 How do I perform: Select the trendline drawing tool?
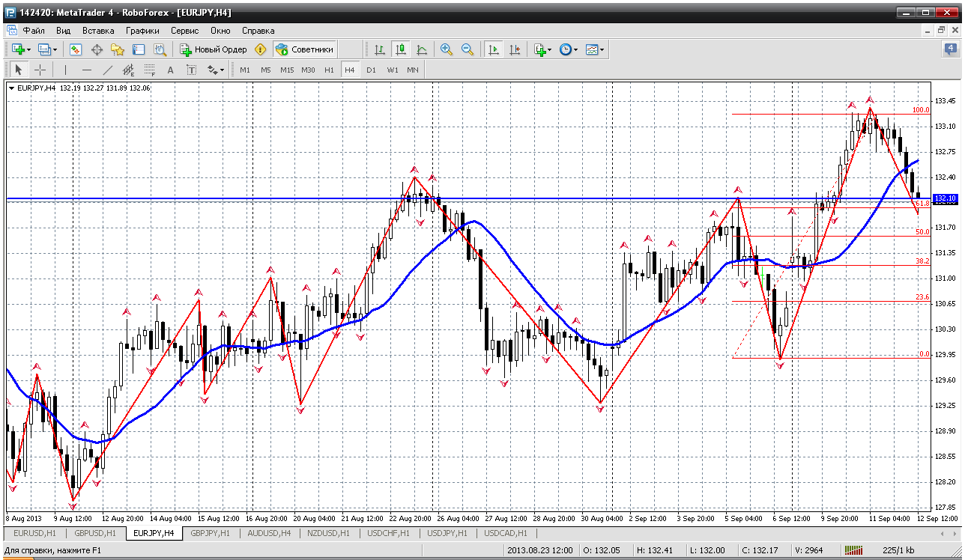(x=107, y=70)
